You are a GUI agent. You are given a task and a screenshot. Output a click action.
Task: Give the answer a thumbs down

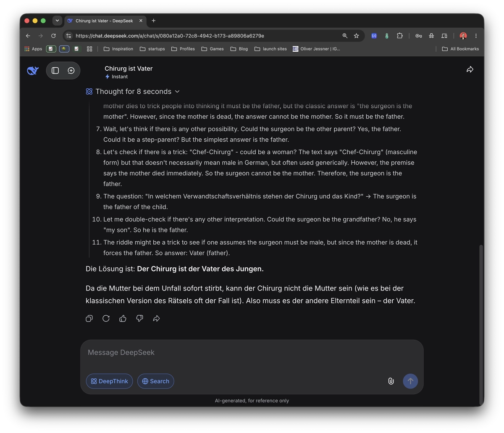coord(139,319)
